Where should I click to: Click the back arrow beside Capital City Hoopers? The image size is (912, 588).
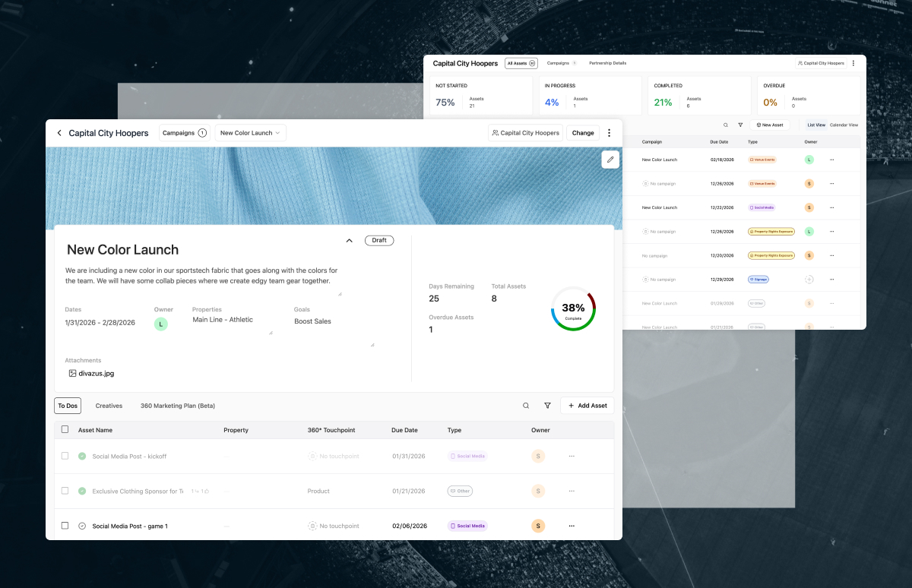pyautogui.click(x=59, y=133)
